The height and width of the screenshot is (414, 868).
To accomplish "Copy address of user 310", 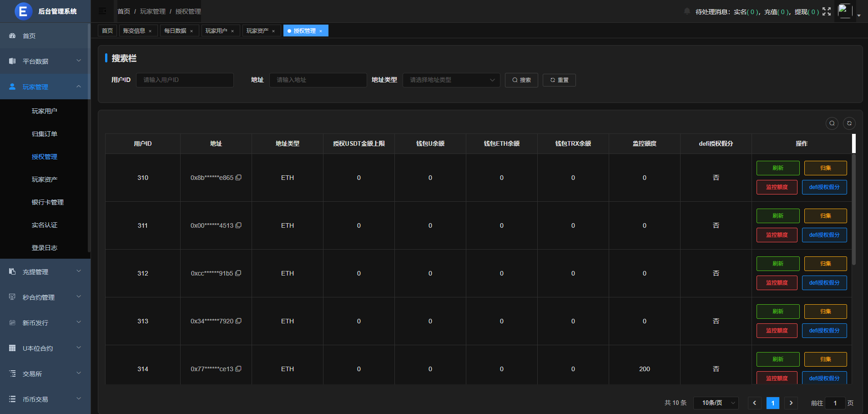I will (238, 178).
